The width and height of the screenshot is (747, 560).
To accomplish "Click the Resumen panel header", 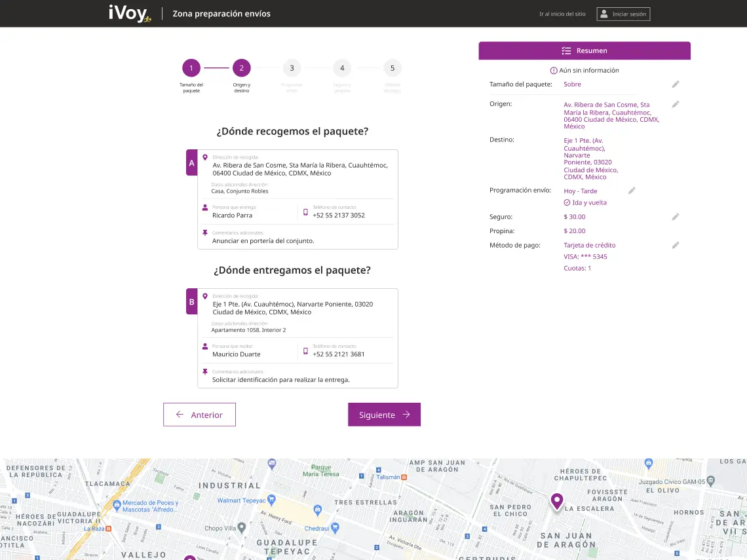I will tap(584, 50).
